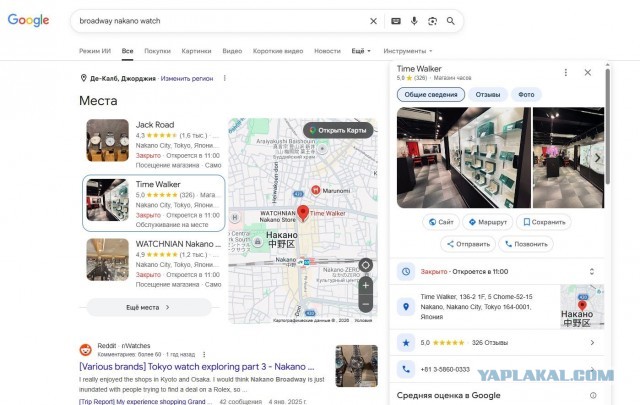Click the magnifying glass search icon
The height and width of the screenshot is (405, 640).
click(x=450, y=21)
